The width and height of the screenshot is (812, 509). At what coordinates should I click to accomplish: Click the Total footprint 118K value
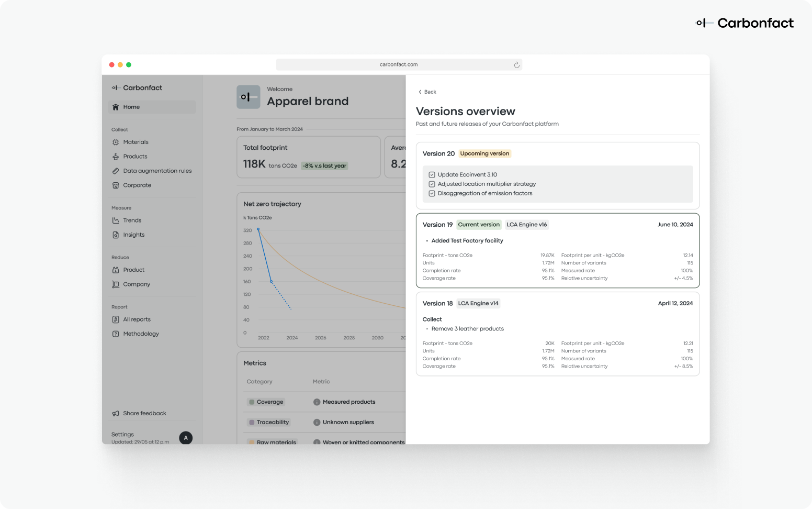tap(254, 164)
